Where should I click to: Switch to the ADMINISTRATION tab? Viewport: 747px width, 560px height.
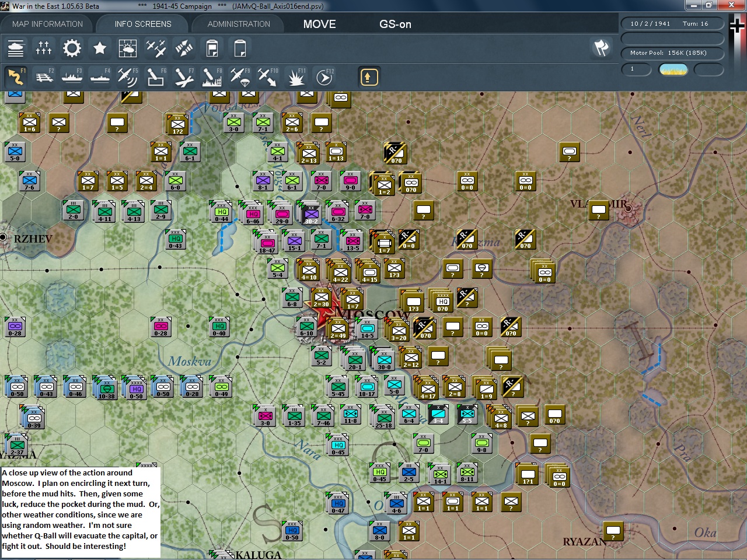pyautogui.click(x=239, y=24)
